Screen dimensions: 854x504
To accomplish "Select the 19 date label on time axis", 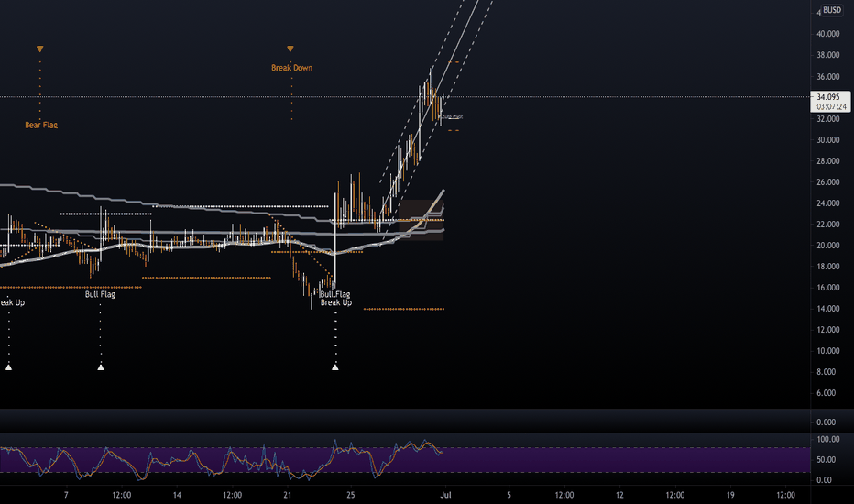I will point(730,495).
